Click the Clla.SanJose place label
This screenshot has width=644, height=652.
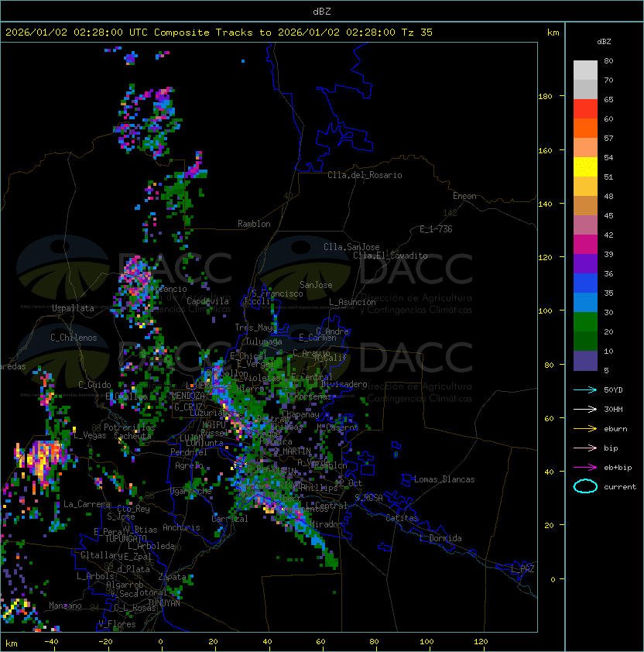point(351,247)
